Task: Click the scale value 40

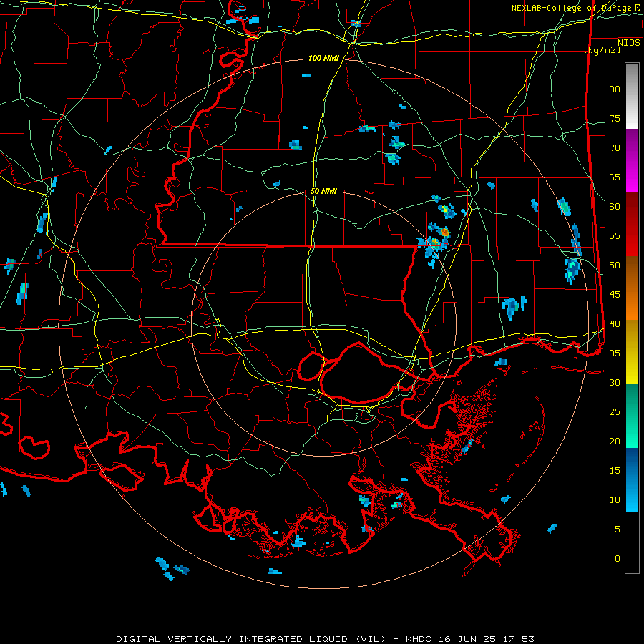Action: 615,324
